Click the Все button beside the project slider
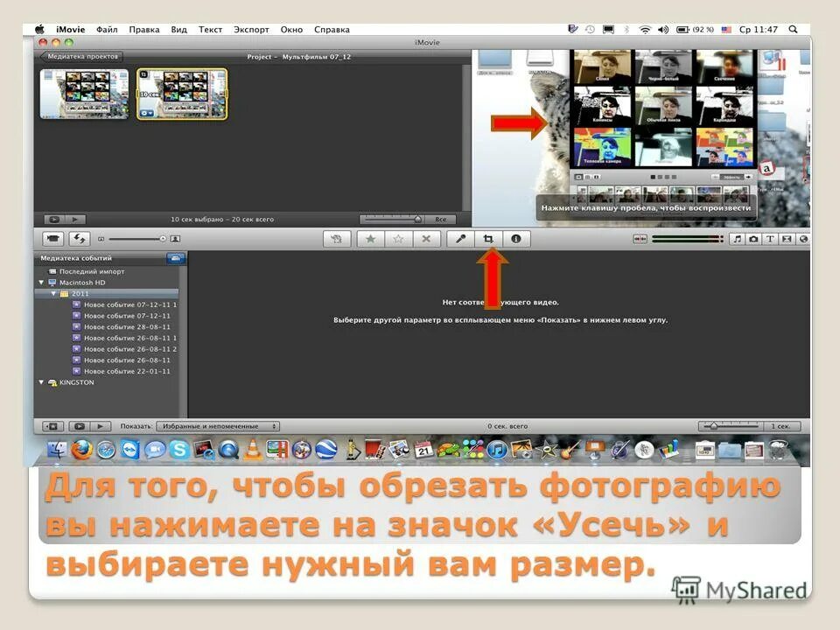 pyautogui.click(x=440, y=219)
